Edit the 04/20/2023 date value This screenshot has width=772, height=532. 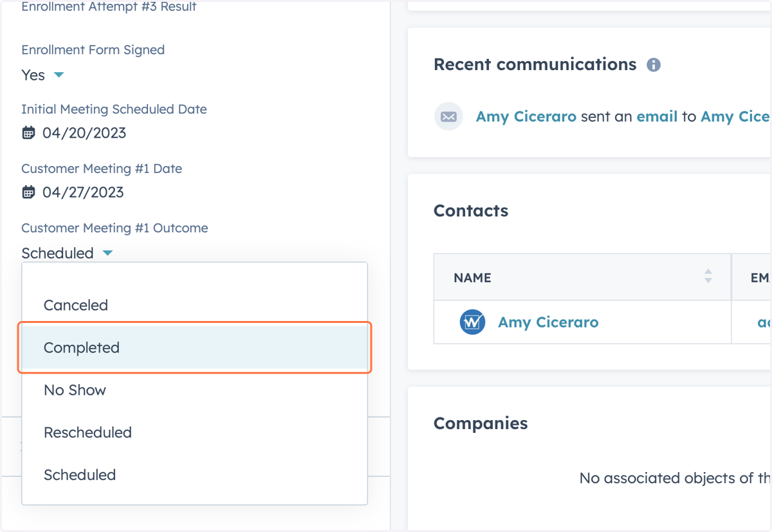point(84,133)
